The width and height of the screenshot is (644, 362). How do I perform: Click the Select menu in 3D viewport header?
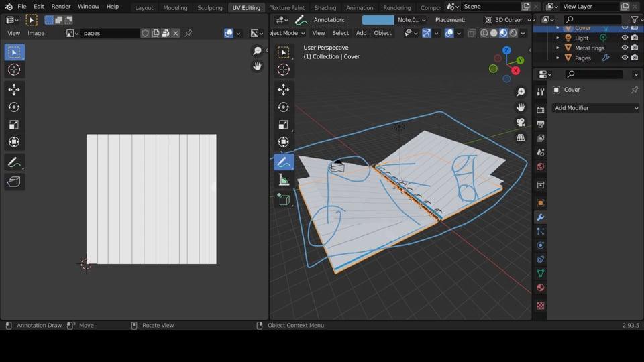[340, 33]
